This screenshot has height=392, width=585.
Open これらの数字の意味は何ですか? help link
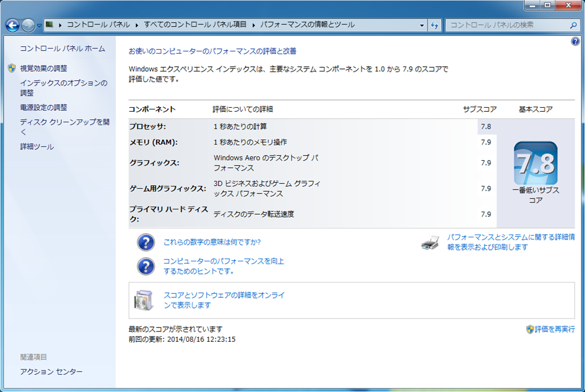213,242
